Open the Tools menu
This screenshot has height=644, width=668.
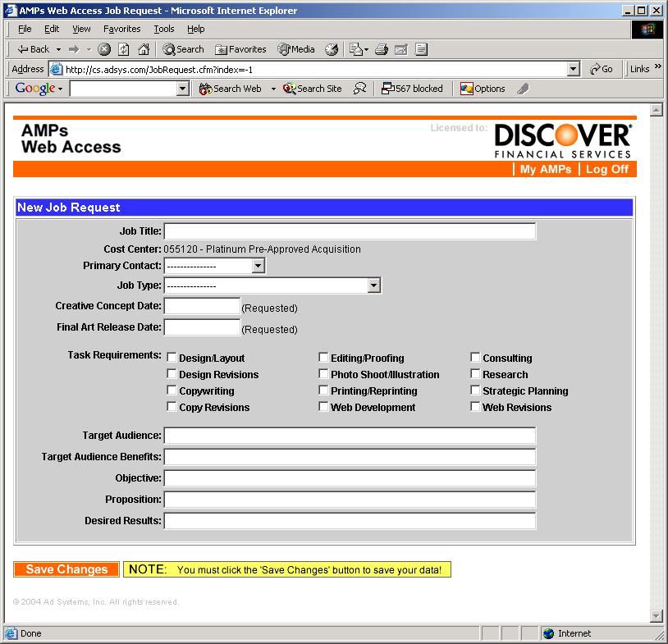pyautogui.click(x=164, y=29)
